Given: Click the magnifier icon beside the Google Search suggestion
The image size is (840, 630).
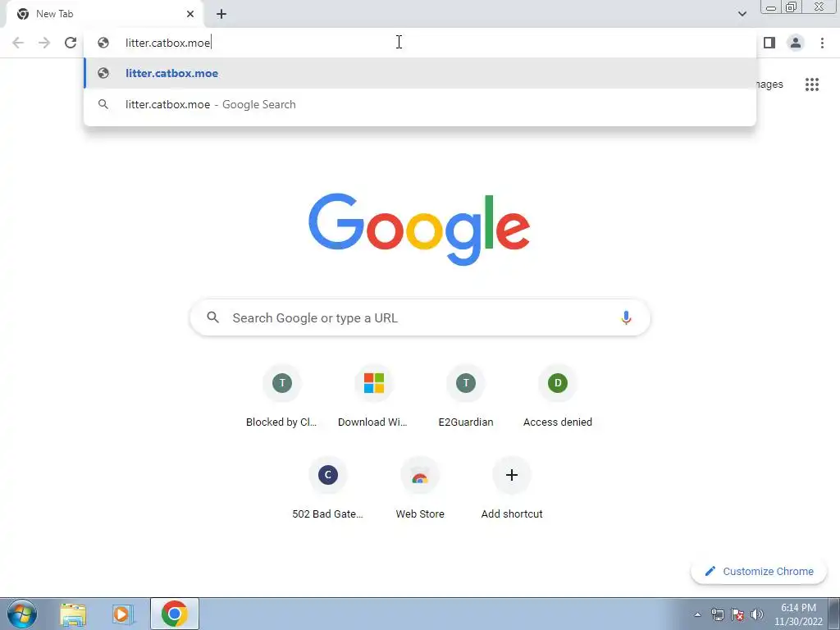Looking at the screenshot, I should (103, 104).
